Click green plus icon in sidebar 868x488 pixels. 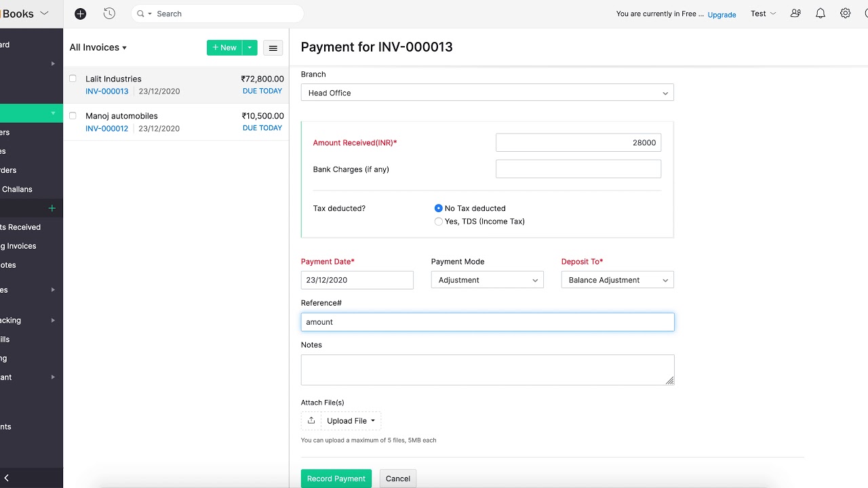52,208
